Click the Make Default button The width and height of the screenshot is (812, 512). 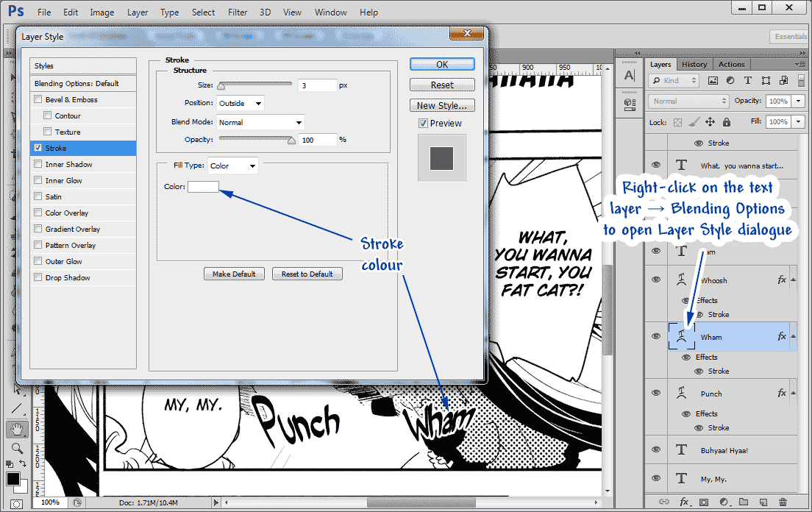pos(234,274)
